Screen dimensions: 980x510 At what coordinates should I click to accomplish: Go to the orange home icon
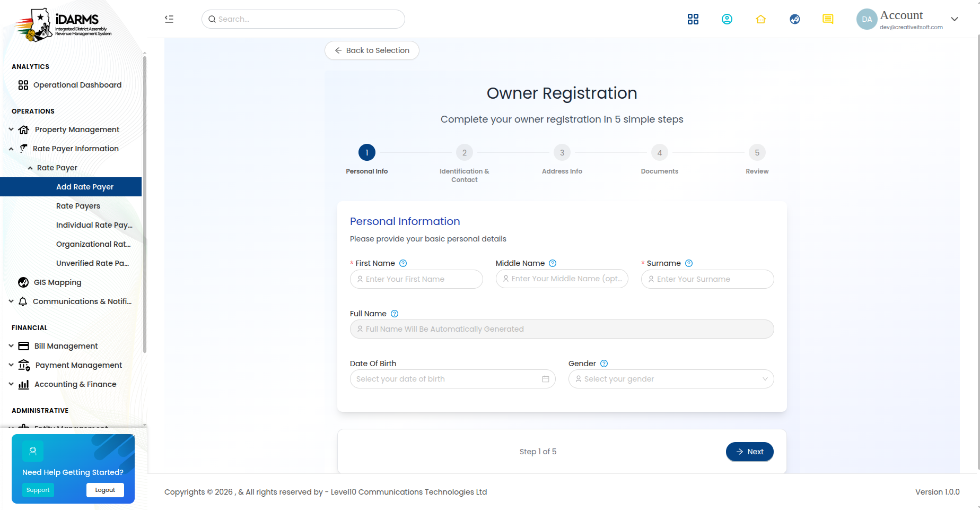point(761,19)
